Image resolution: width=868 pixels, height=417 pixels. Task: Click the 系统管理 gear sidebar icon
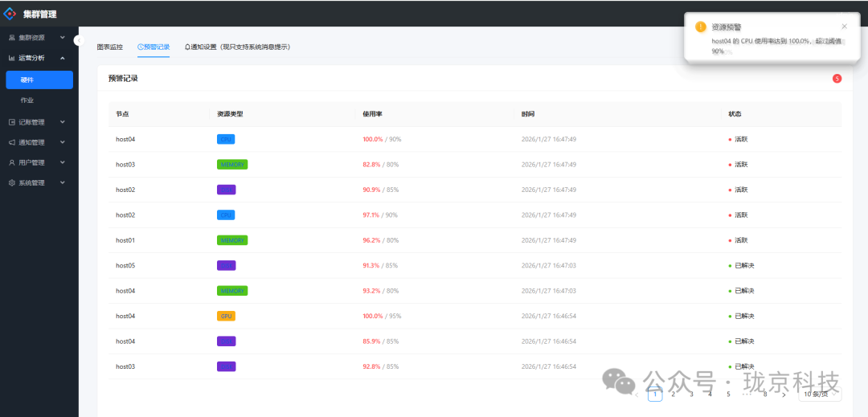(11, 183)
